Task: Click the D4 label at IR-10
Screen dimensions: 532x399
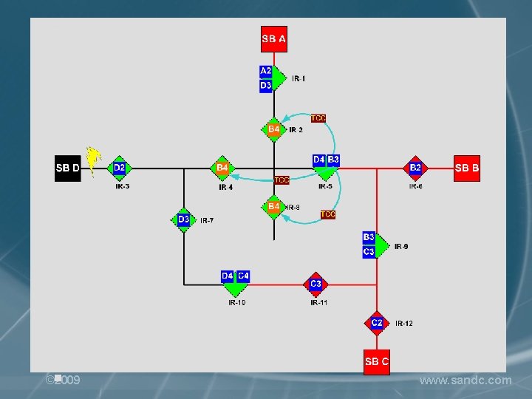Action: (x=228, y=276)
